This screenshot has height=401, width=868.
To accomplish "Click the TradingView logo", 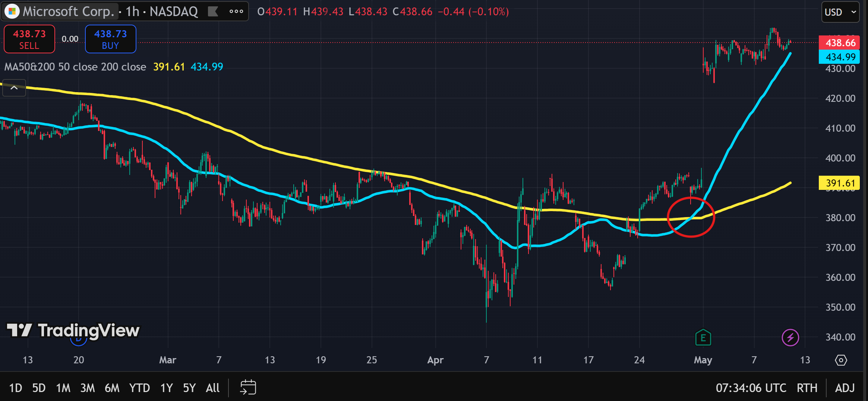I will tap(73, 330).
